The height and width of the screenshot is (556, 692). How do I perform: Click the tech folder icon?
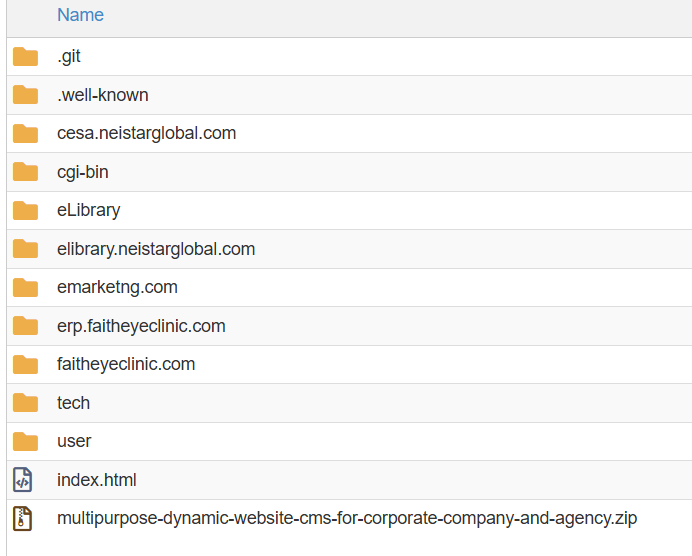click(25, 403)
